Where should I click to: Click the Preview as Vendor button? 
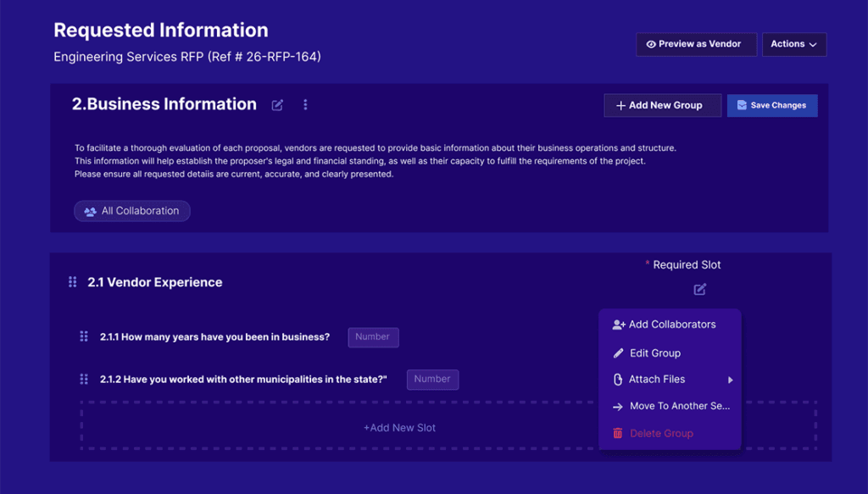[695, 44]
